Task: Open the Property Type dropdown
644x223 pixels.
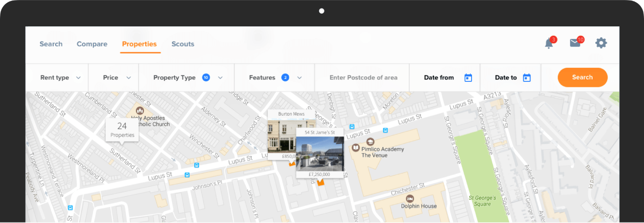Action: pyautogui.click(x=188, y=78)
